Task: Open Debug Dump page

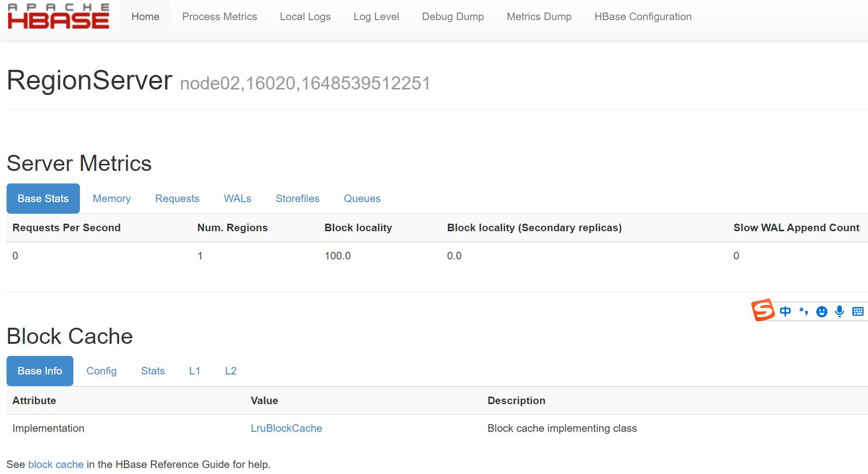Action: pos(453,17)
